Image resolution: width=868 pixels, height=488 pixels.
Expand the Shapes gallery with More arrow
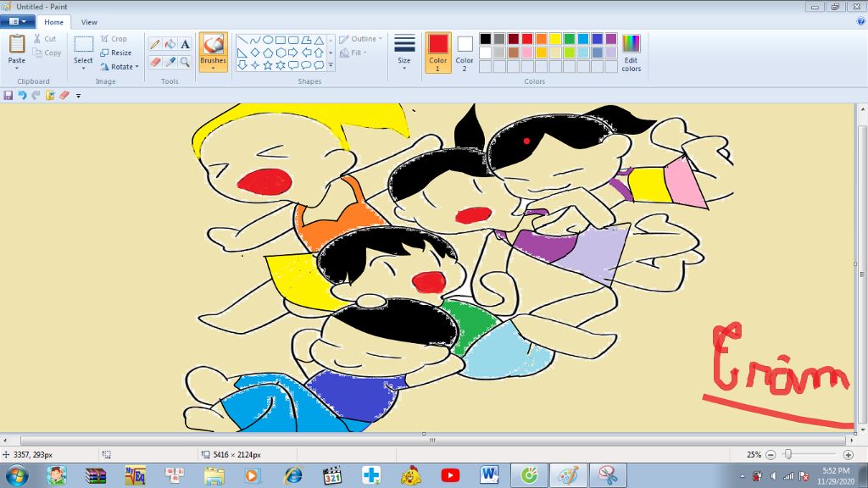(x=331, y=65)
